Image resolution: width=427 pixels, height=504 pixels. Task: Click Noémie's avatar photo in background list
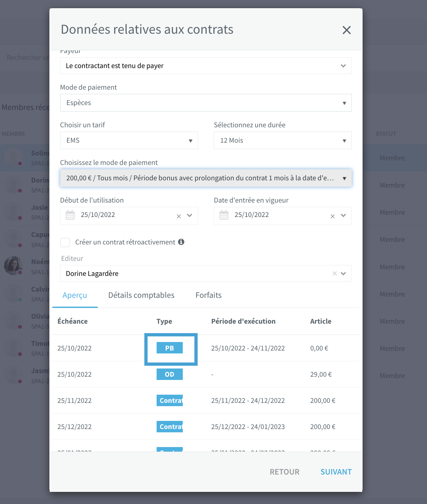[x=13, y=265]
